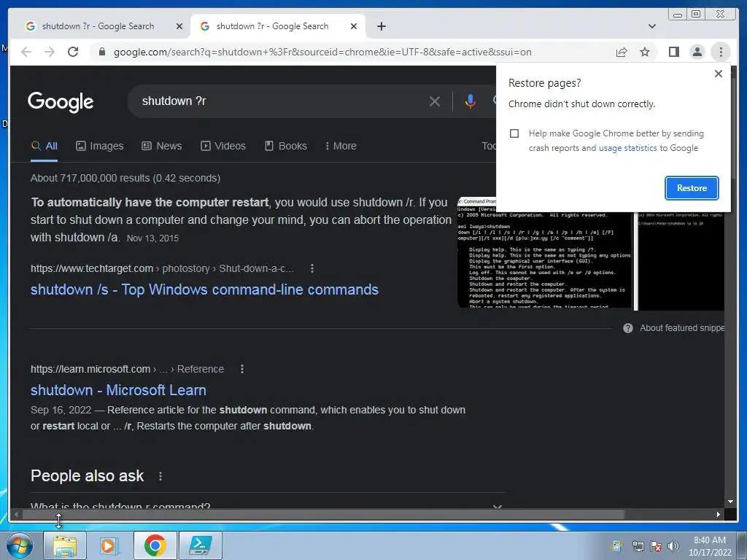
Task: Go back using the browser back arrow
Action: click(26, 52)
